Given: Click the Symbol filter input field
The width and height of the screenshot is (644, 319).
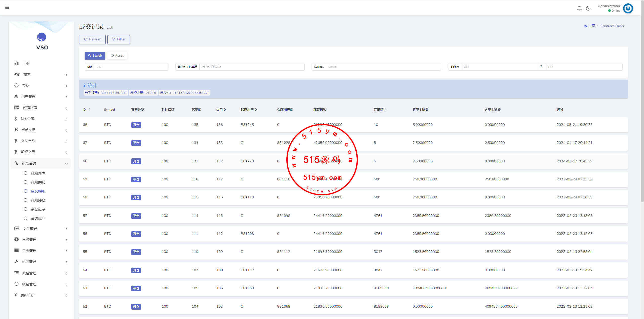Looking at the screenshot, I should [383, 67].
